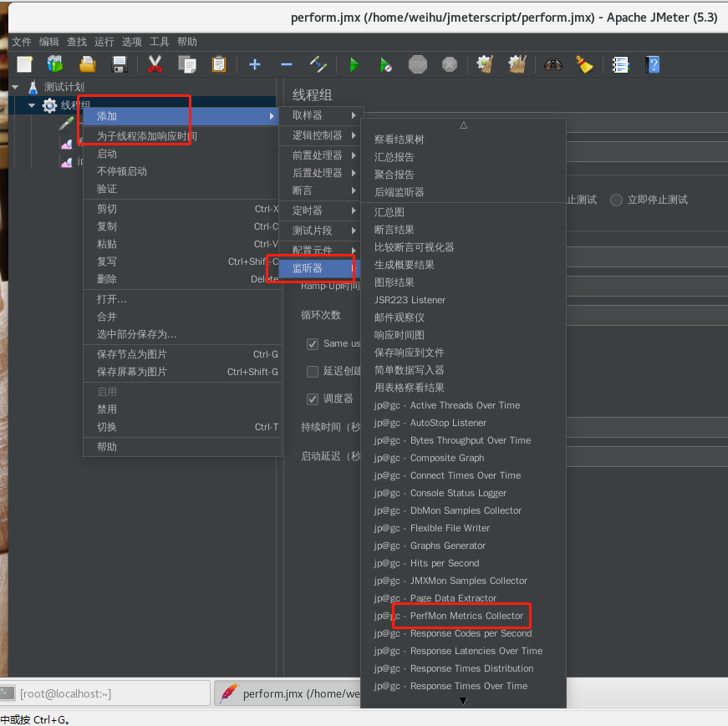Open the 帮助 menu in menu bar
Viewport: 728px width, 726px height.
[x=187, y=42]
